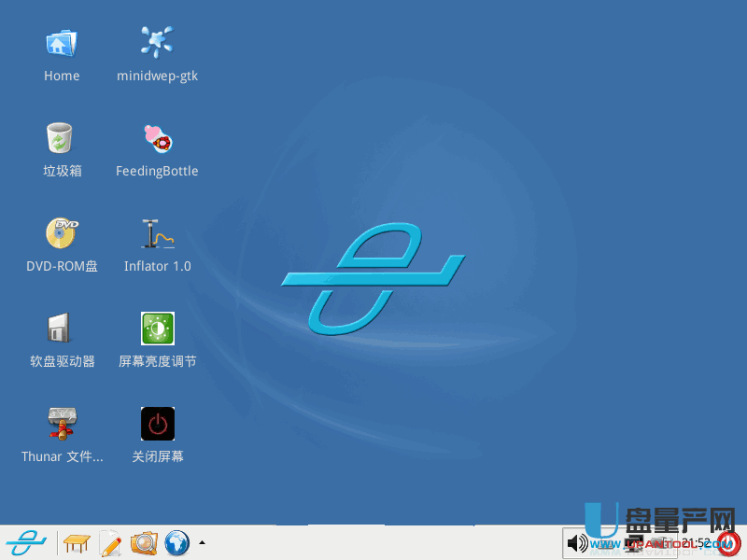The image size is (747, 560).
Task: Open the 软盘驱动器 floppy drive icon
Action: pyautogui.click(x=62, y=329)
